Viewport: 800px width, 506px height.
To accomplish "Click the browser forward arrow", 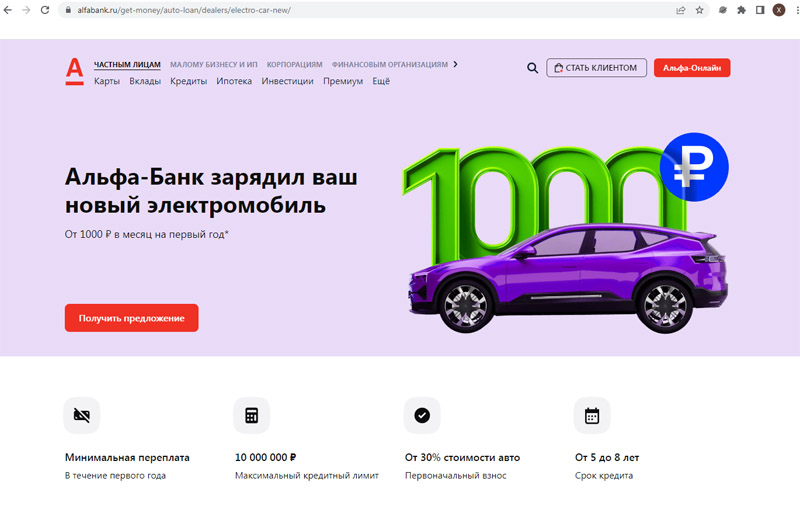I will click(x=26, y=10).
